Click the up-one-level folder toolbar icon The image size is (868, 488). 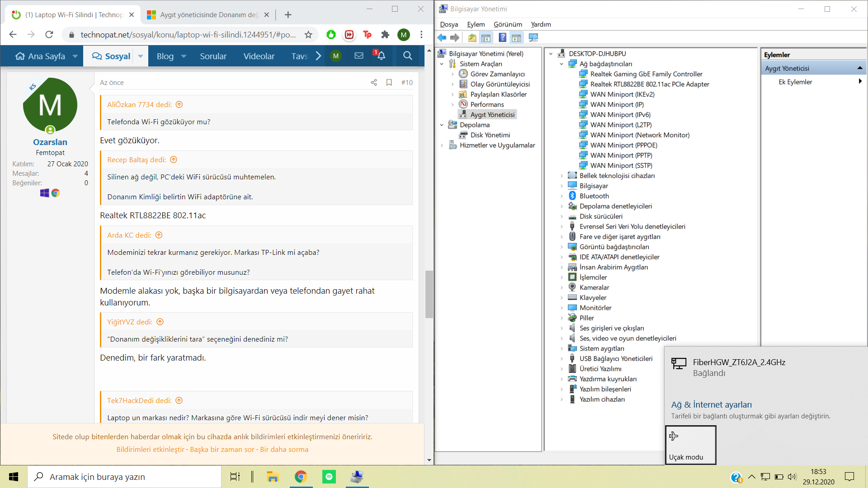click(x=472, y=38)
